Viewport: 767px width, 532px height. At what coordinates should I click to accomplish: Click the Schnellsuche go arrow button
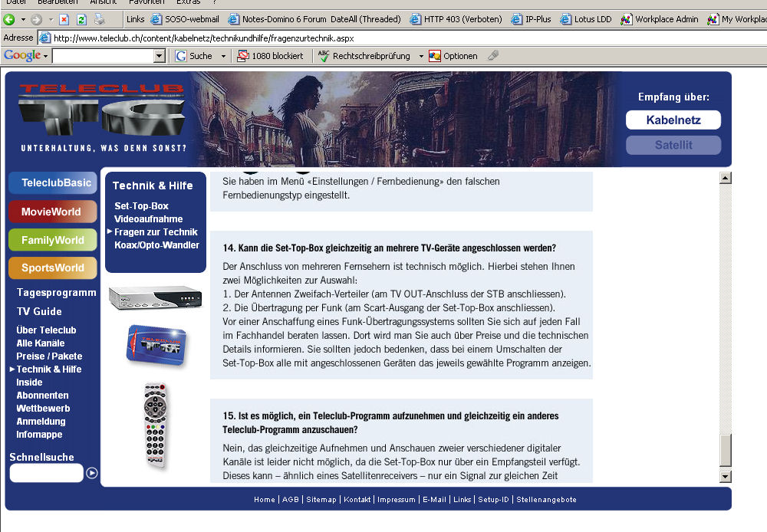[92, 473]
